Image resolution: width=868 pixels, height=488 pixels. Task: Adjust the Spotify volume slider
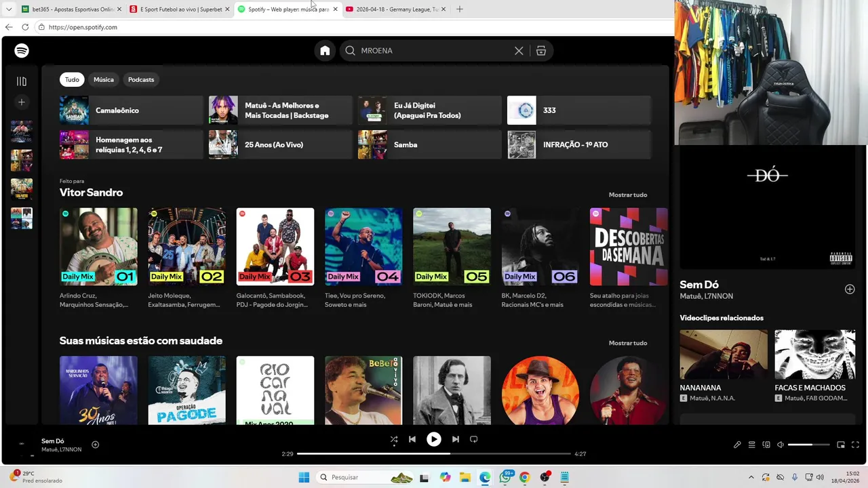click(809, 445)
